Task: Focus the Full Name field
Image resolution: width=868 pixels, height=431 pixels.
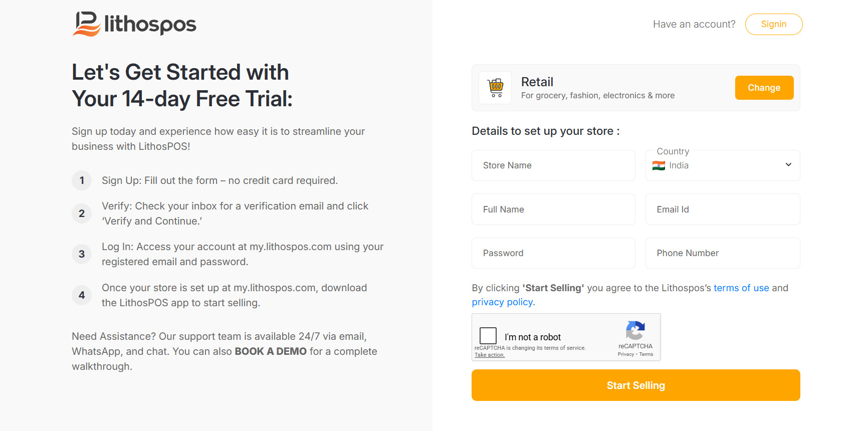Action: (x=553, y=209)
